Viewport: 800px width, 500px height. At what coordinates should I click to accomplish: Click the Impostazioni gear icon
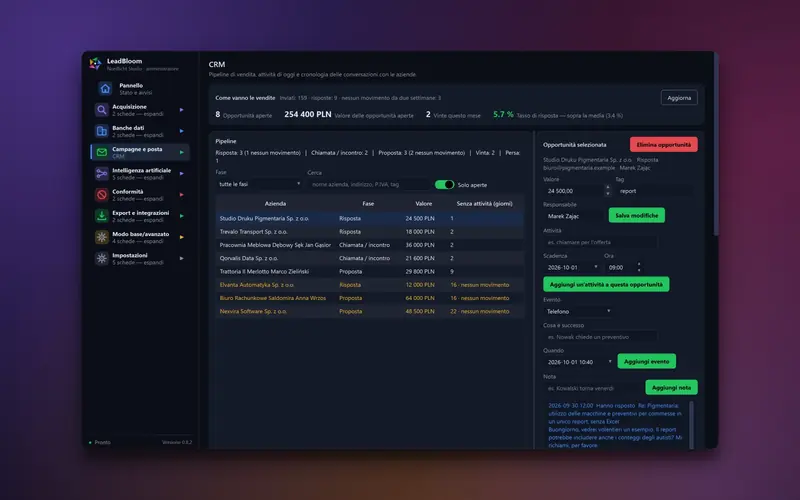[102, 258]
